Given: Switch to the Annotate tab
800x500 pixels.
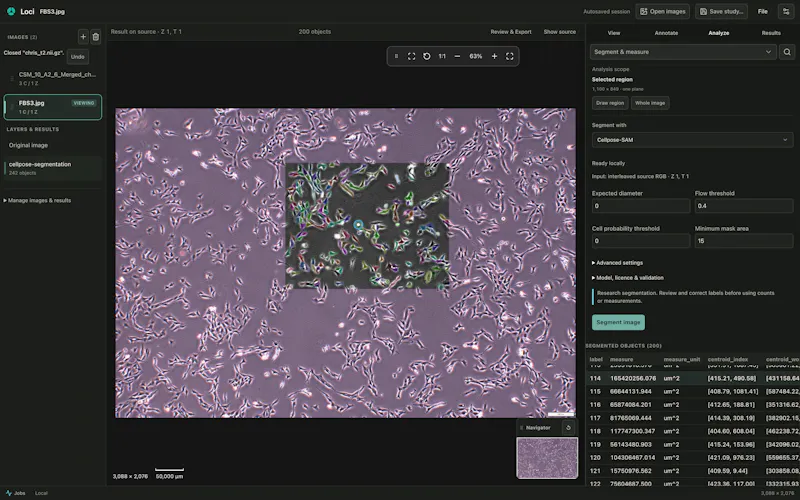Looking at the screenshot, I should coord(666,33).
